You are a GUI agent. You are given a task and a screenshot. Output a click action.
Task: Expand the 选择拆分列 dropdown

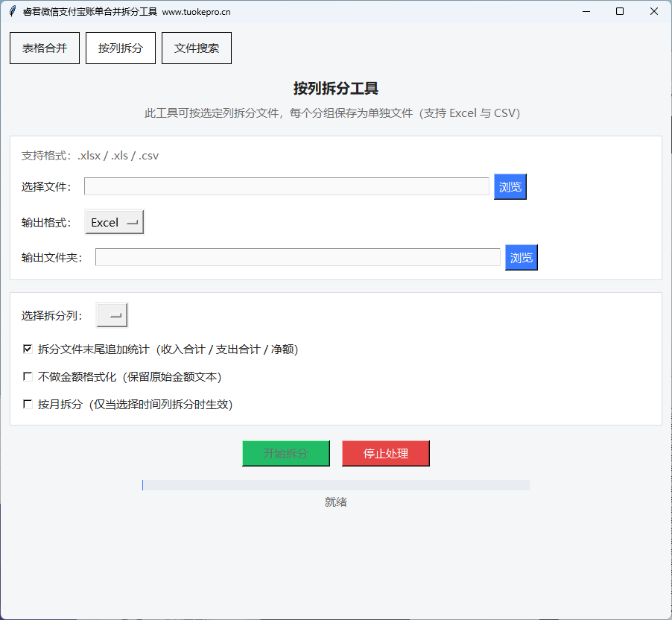(x=112, y=315)
